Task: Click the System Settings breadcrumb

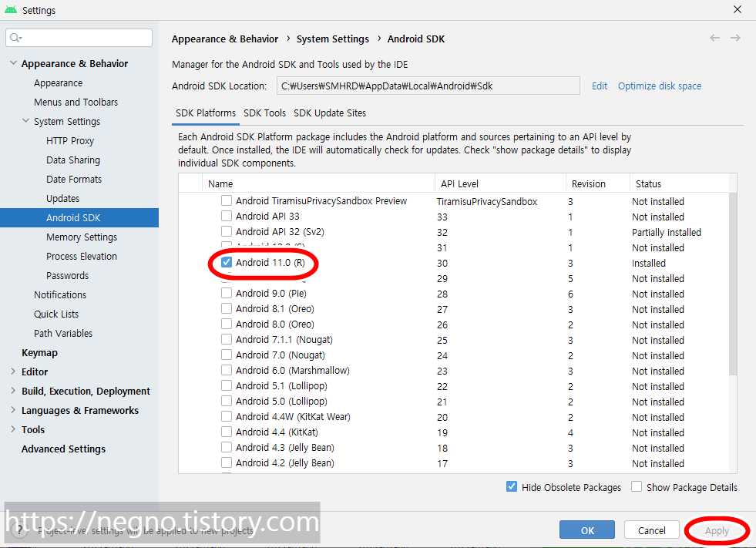Action: point(333,39)
